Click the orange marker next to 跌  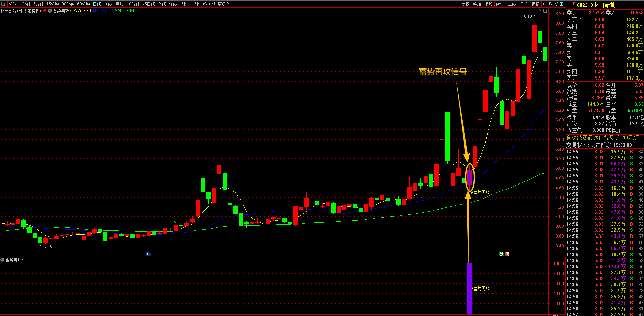507,254
